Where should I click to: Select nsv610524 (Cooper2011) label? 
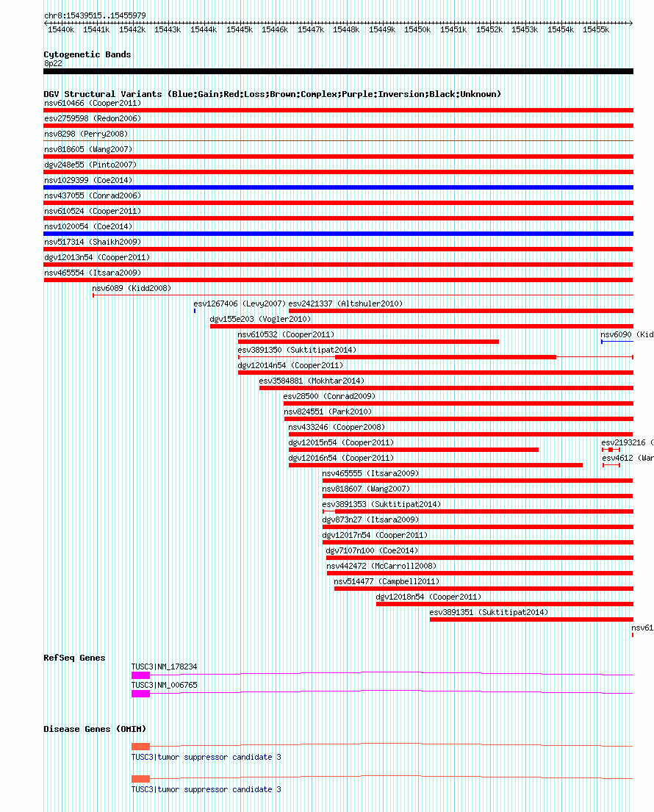tap(93, 212)
